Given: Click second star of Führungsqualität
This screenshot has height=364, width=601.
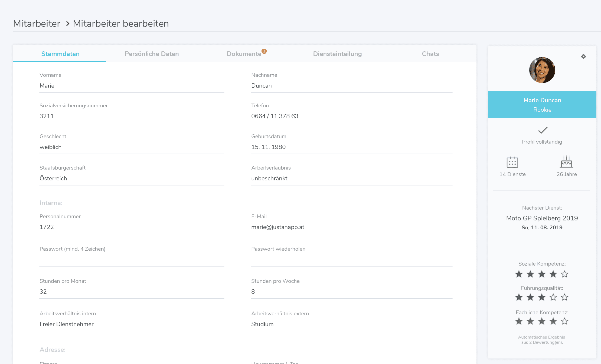Looking at the screenshot, I should [530, 297].
